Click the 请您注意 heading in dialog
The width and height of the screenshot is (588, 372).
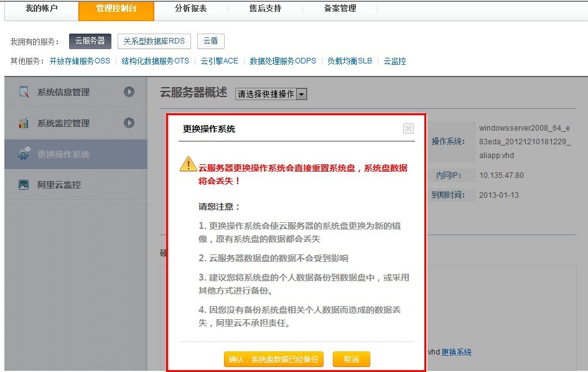(219, 207)
